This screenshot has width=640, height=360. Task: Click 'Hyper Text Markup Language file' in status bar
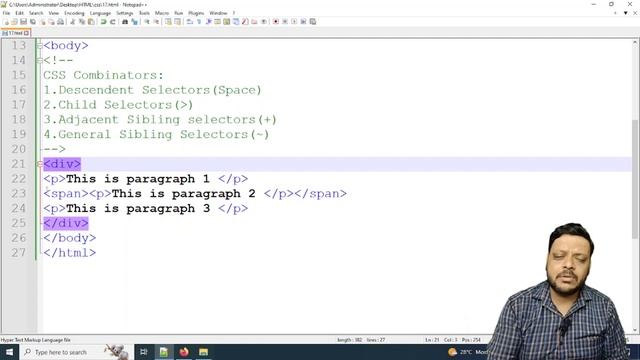click(x=36, y=340)
